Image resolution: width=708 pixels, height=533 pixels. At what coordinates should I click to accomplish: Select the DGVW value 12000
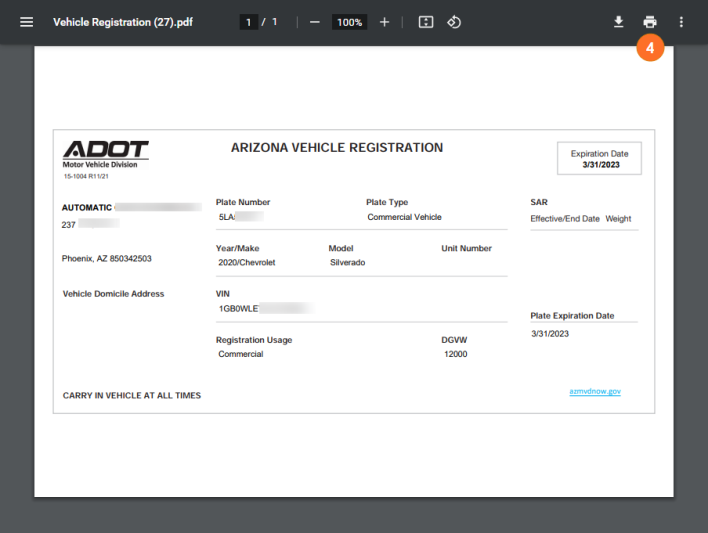[x=455, y=354]
